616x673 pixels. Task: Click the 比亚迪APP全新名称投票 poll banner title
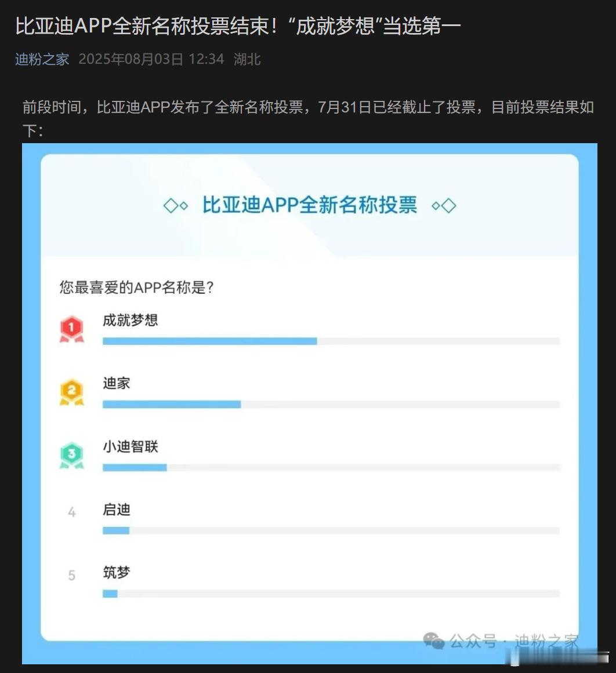click(310, 205)
